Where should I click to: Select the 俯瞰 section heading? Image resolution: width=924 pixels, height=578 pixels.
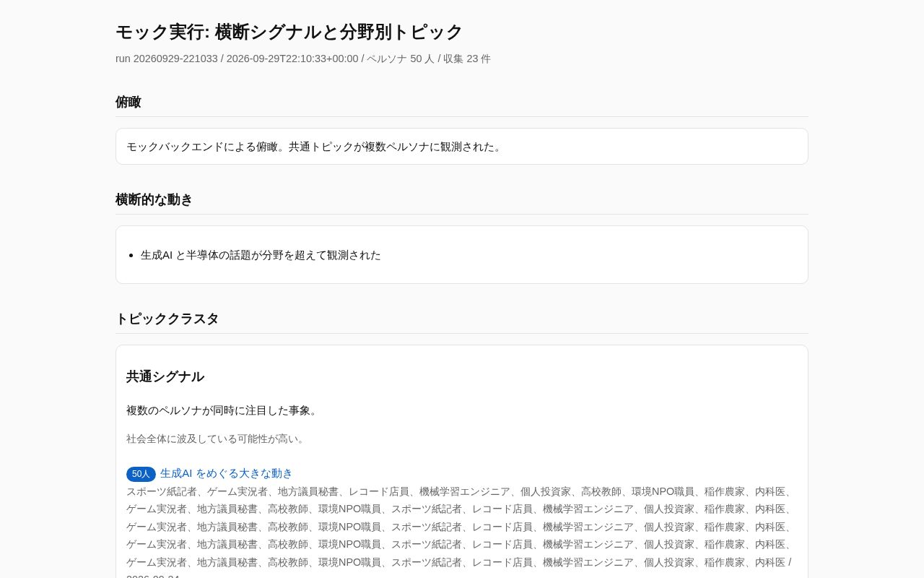[x=128, y=102]
